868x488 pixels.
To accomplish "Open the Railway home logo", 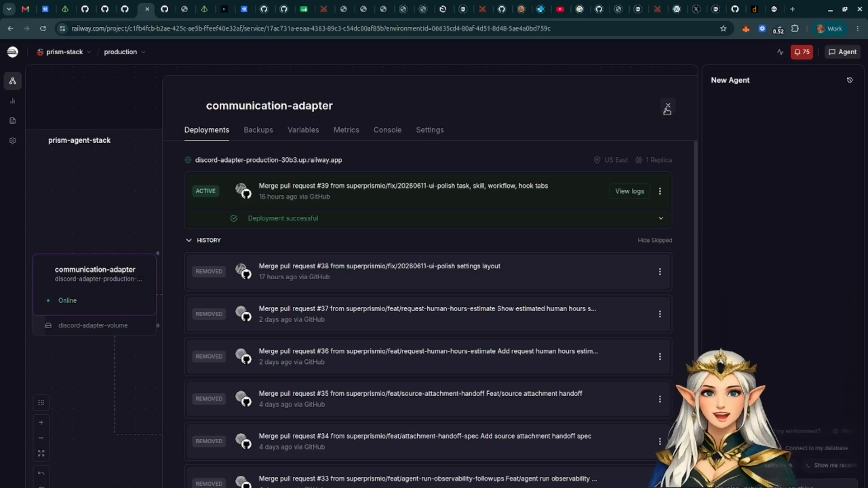I will 13,52.
